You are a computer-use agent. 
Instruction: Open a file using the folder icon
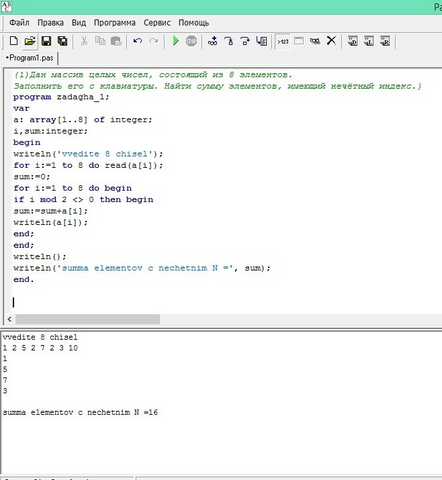coord(30,41)
